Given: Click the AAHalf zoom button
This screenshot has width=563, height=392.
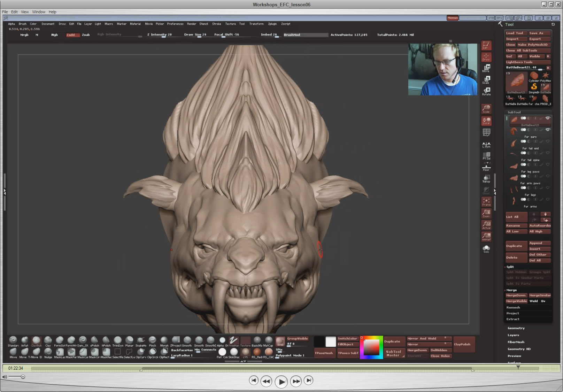Looking at the screenshot, I should point(486,237).
